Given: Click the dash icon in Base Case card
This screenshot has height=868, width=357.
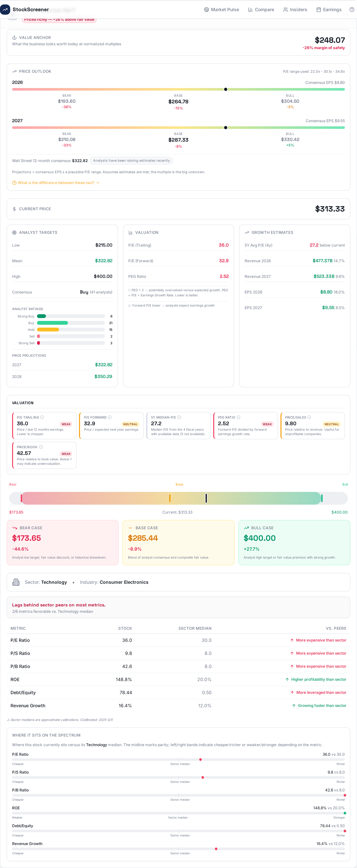Looking at the screenshot, I should click(x=130, y=528).
